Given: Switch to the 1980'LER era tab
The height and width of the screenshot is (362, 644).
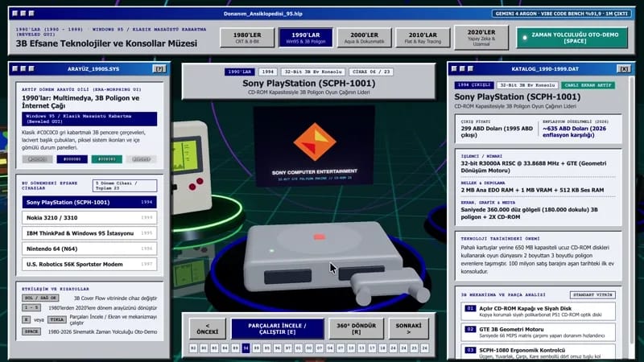Looking at the screenshot, I should [247, 38].
